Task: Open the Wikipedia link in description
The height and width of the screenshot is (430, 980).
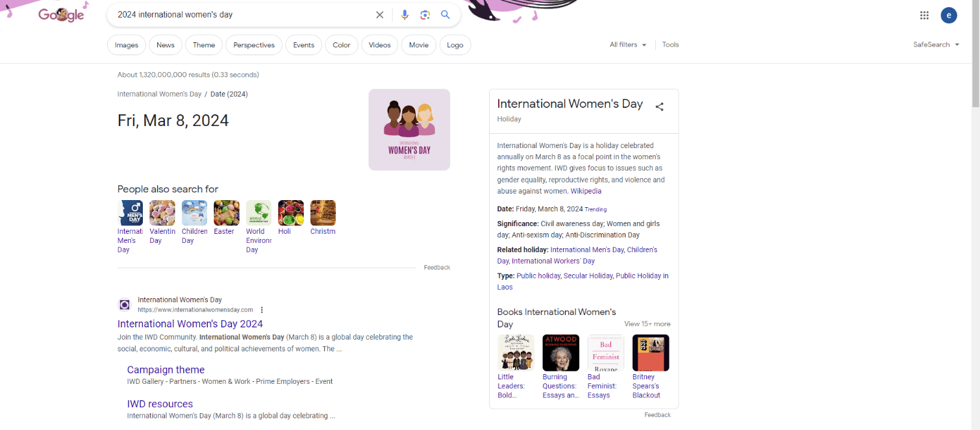Action: click(x=586, y=191)
